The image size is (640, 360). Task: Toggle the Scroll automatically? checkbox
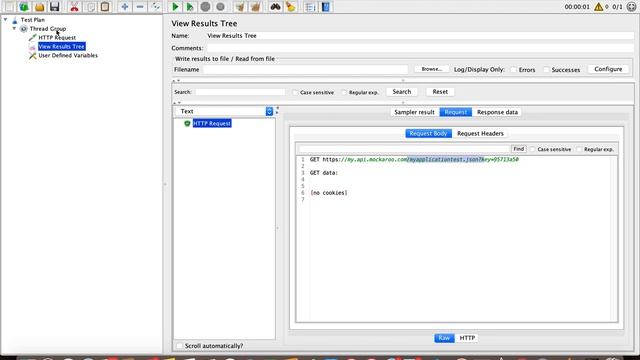coord(179,346)
